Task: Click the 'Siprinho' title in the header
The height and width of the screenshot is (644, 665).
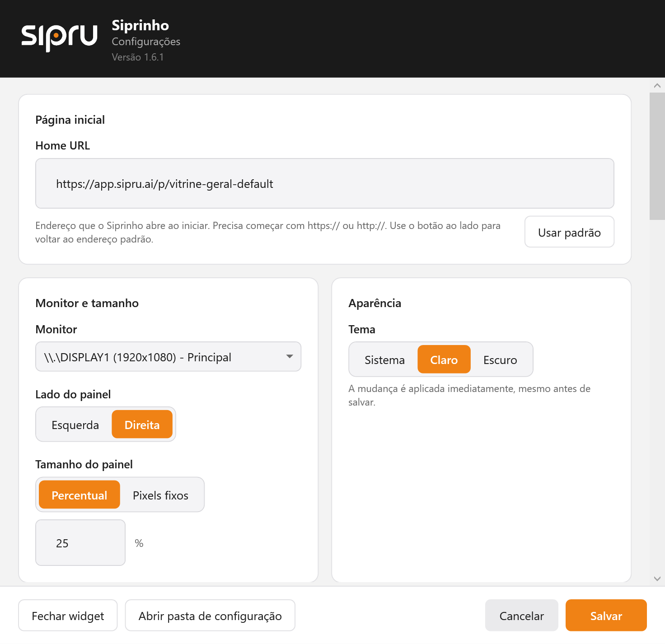Action: point(140,25)
